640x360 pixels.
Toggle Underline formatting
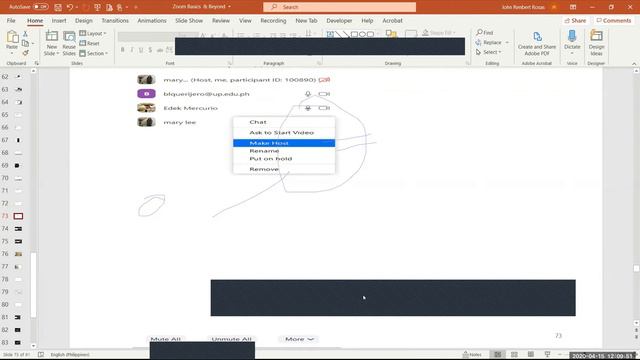[x=141, y=50]
